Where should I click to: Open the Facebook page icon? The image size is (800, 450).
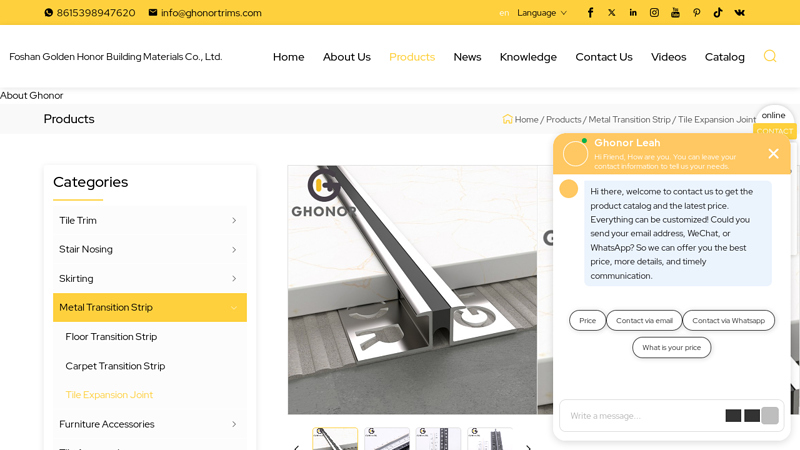coord(591,13)
